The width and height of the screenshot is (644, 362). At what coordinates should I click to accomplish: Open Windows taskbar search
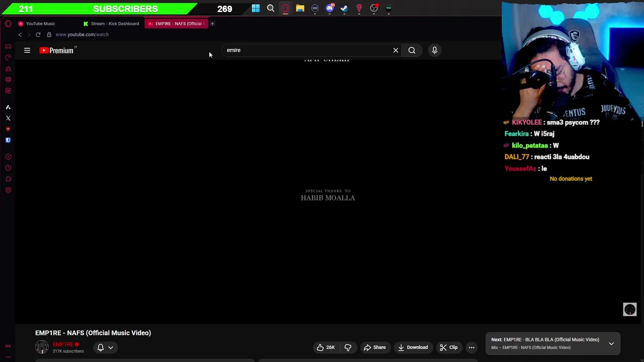(271, 8)
